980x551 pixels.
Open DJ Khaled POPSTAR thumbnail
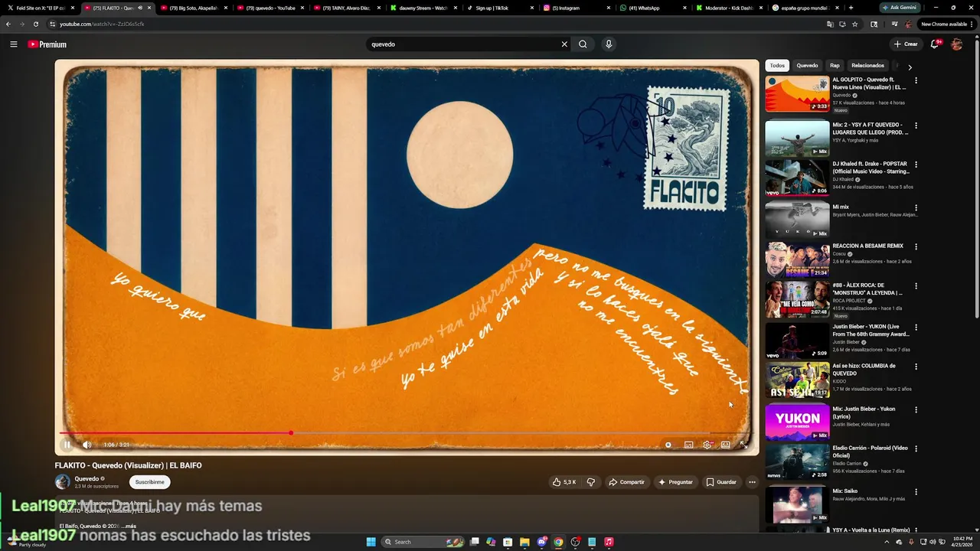(x=797, y=178)
